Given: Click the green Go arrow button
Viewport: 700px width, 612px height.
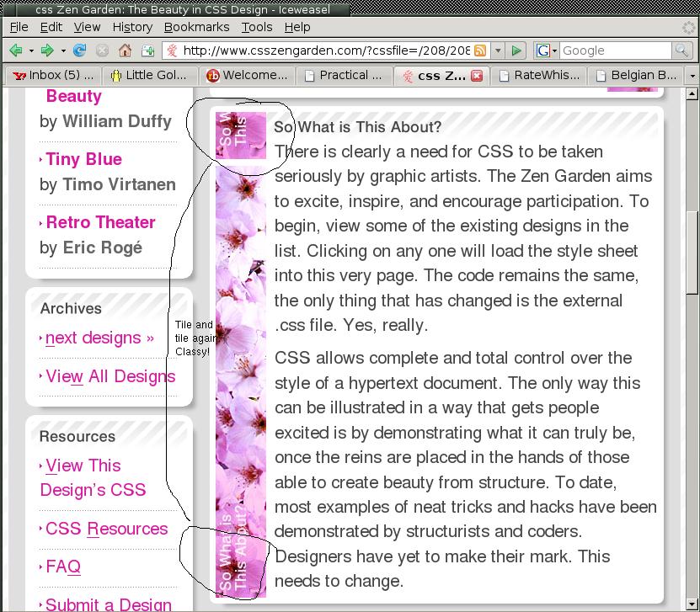Looking at the screenshot, I should (x=516, y=51).
